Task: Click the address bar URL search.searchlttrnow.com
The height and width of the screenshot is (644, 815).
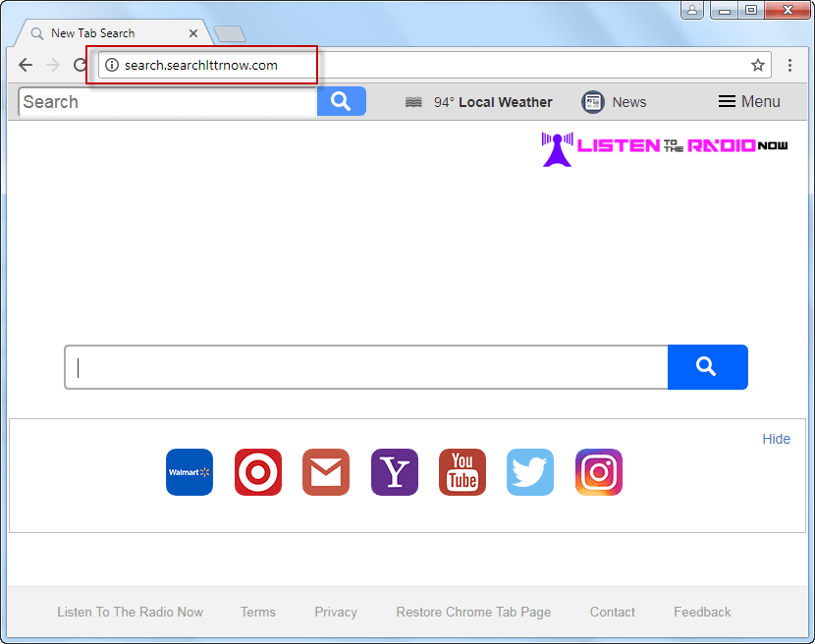Action: pos(201,65)
